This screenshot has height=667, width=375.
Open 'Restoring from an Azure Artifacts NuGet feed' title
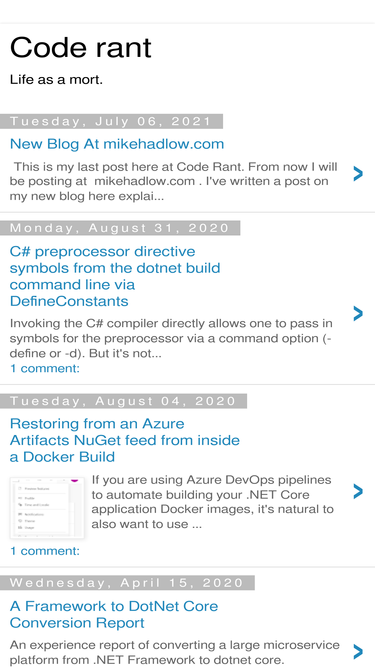(125, 440)
